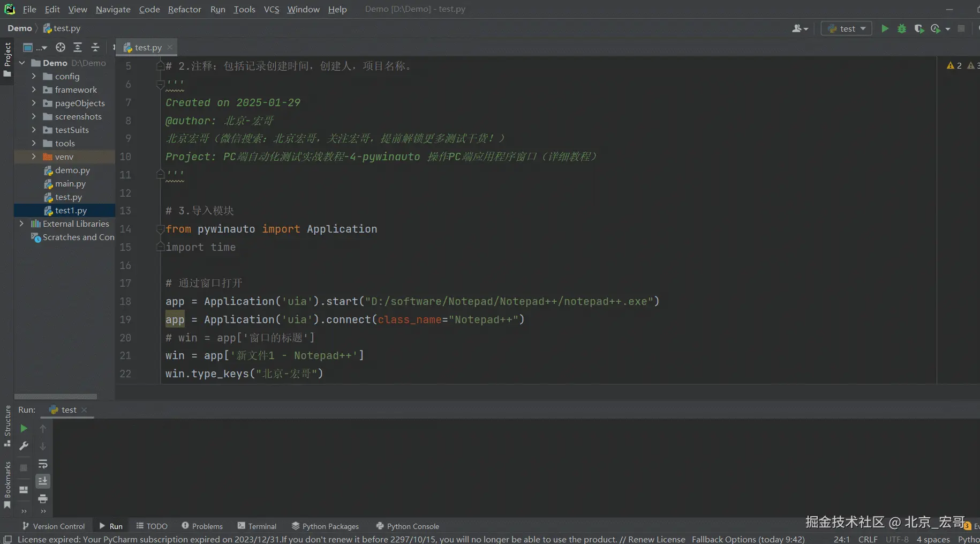This screenshot has height=544, width=980.
Task: Open the Tools menu
Action: tap(244, 9)
